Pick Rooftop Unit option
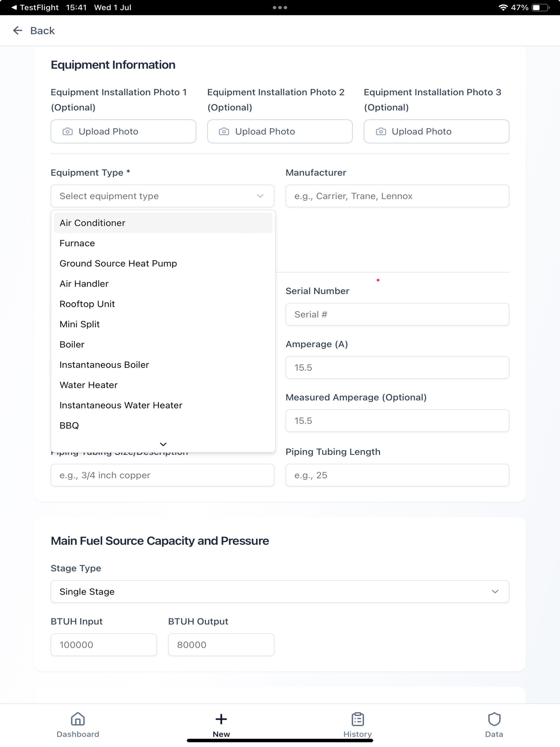This screenshot has width=560, height=747. pyautogui.click(x=163, y=304)
